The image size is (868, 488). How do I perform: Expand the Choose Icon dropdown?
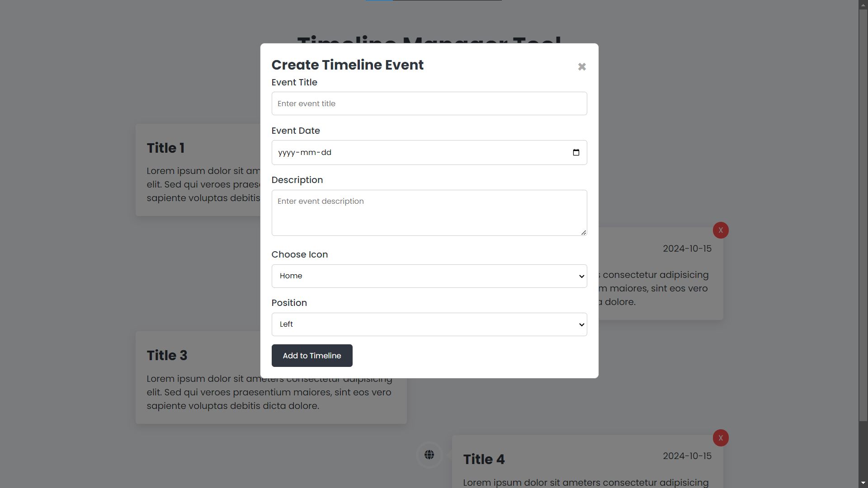coord(429,276)
